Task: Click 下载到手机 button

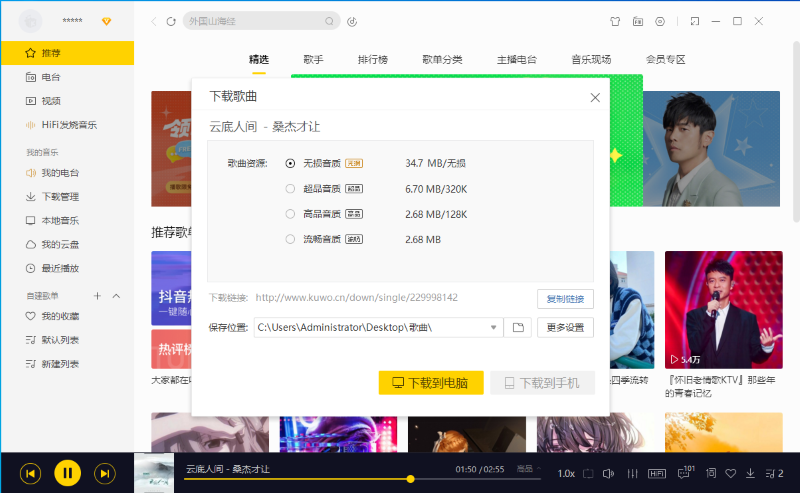Action: pyautogui.click(x=542, y=383)
